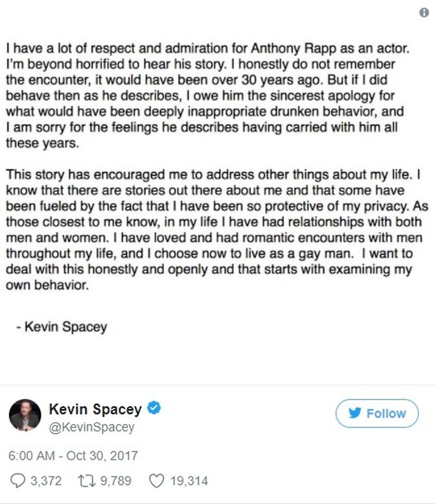Image resolution: width=435 pixels, height=504 pixels.
Task: Open the bold Kevin Spacey display name
Action: click(95, 409)
